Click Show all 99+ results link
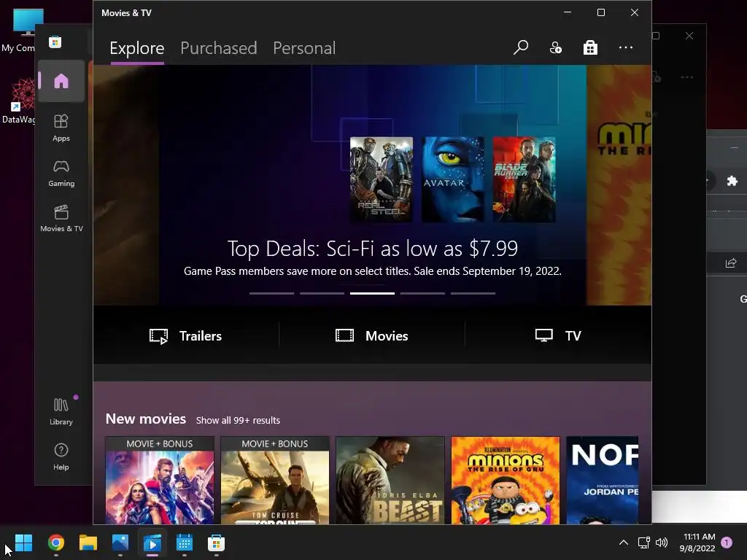The width and height of the screenshot is (747, 560). (x=239, y=421)
